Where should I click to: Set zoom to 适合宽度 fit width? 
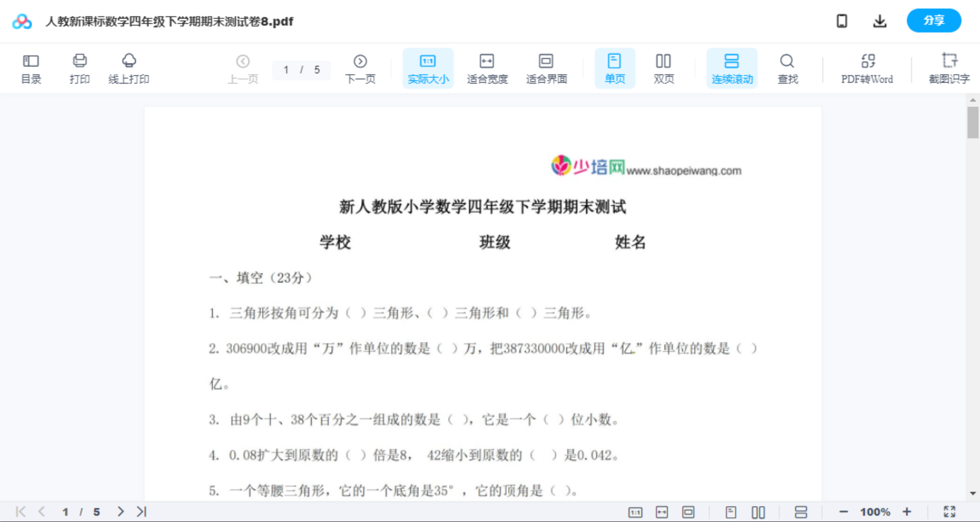coord(487,68)
